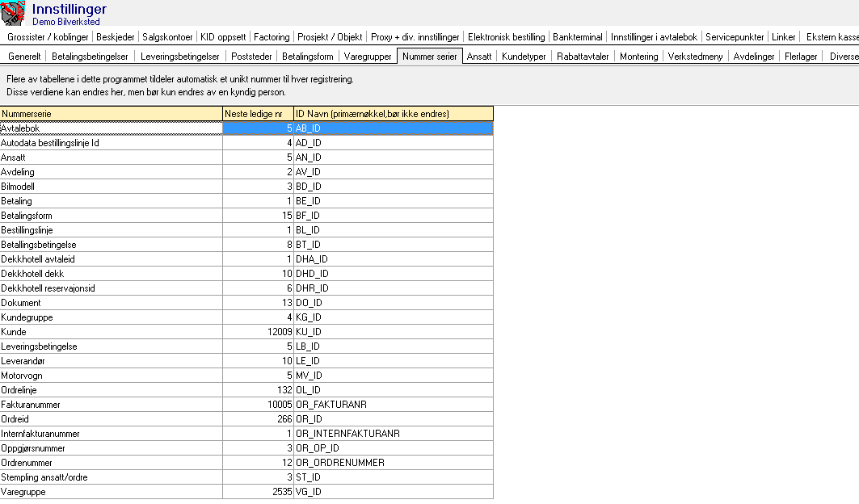Open the Rabattavtaler tab
Screen dimensions: 859x504
tap(583, 57)
